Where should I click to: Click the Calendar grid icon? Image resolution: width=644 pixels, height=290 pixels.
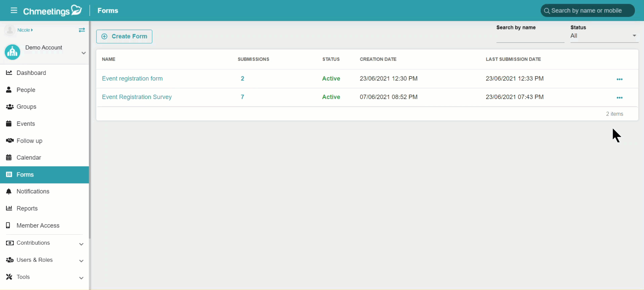[x=9, y=157]
